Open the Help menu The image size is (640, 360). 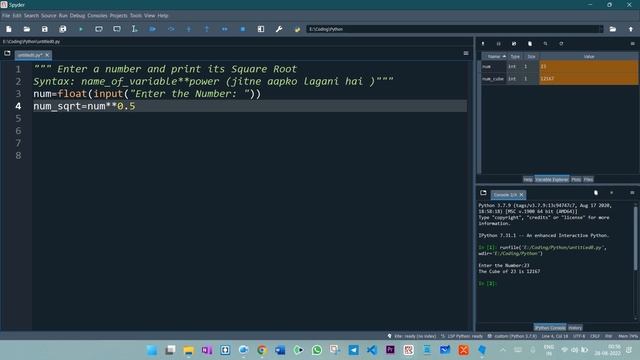(x=162, y=16)
